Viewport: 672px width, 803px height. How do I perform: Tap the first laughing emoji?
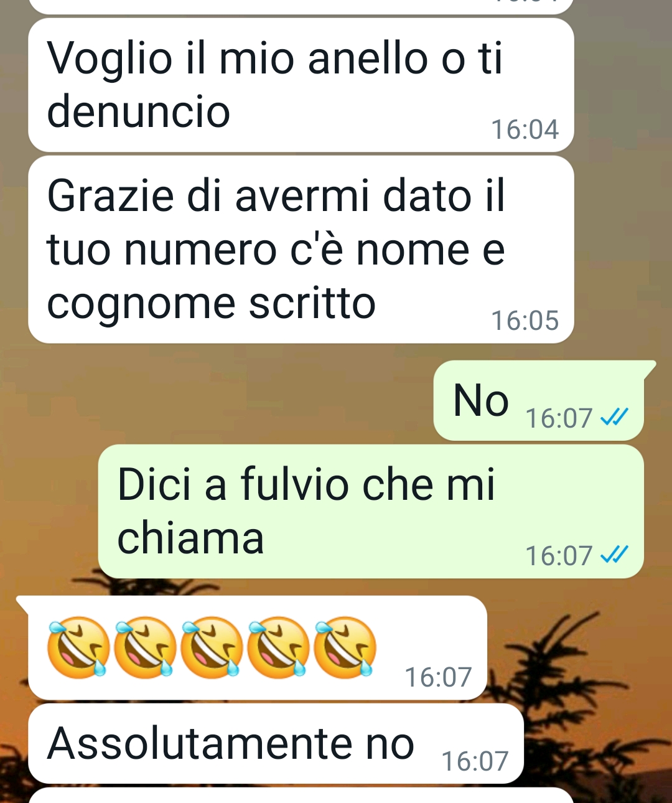(x=78, y=647)
